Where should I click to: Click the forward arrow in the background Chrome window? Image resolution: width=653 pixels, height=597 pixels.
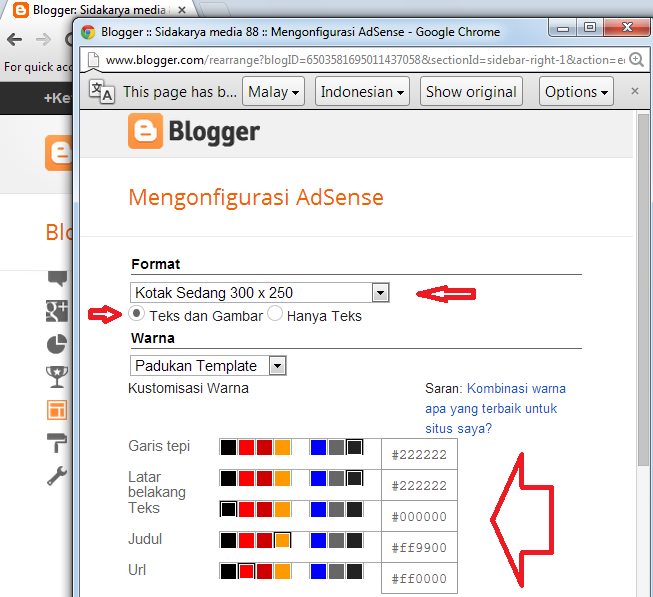tap(43, 40)
